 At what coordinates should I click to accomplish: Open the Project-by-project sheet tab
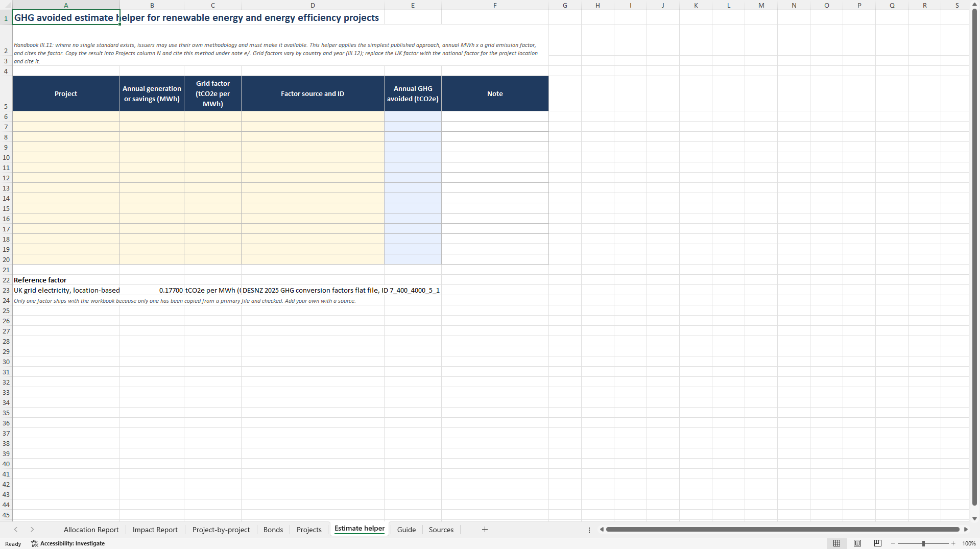click(x=221, y=530)
